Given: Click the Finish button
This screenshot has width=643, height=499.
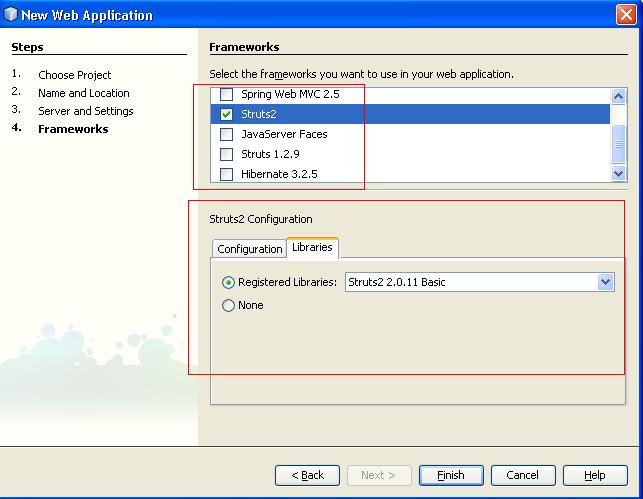Looking at the screenshot, I should click(x=451, y=475).
